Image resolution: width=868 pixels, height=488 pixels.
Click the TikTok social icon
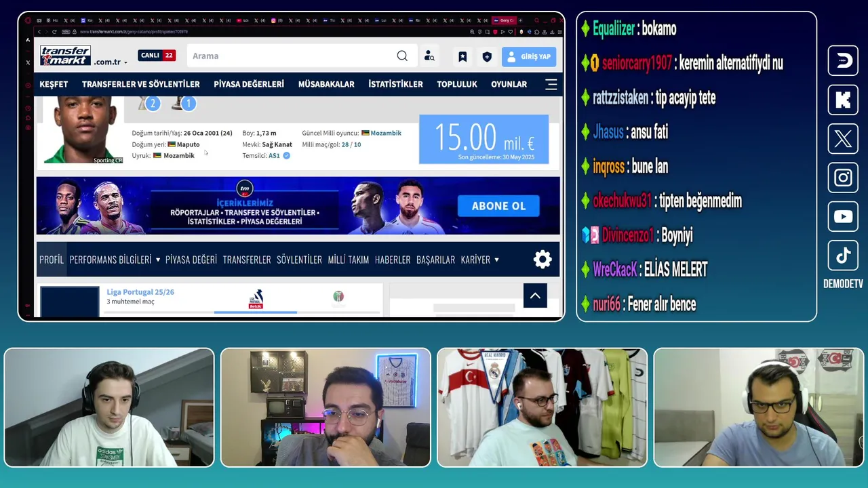click(x=843, y=256)
